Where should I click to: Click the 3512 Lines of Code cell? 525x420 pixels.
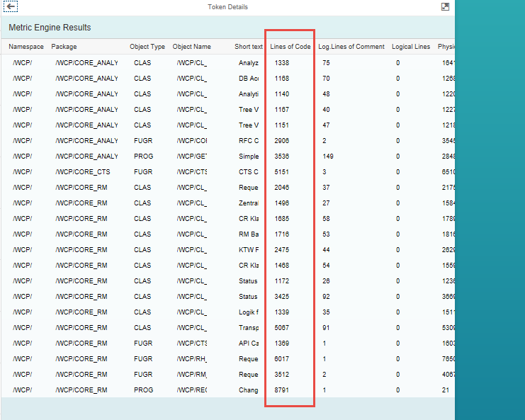(281, 374)
